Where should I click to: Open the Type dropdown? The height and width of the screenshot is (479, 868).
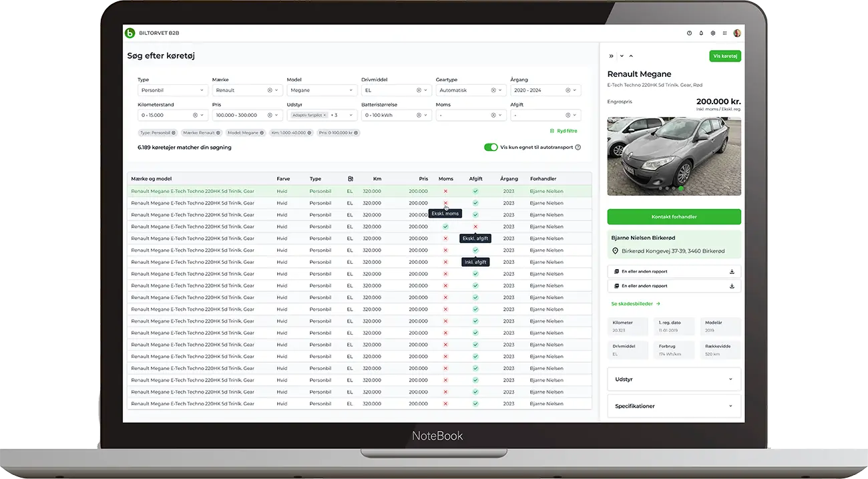[172, 90]
